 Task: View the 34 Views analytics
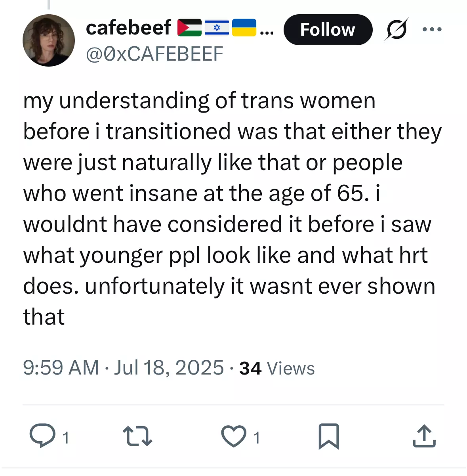[277, 368]
